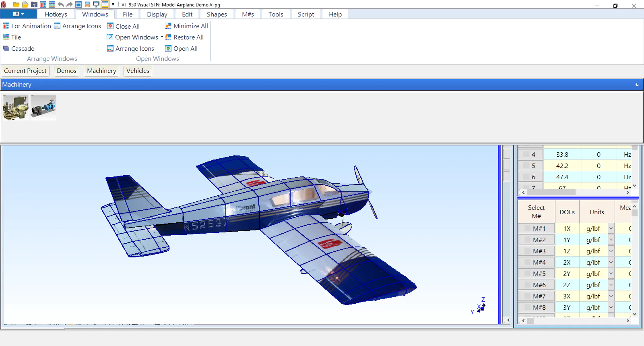The width and height of the screenshot is (644, 346).
Task: Open the quick access toolbar customize arrow
Action: (113, 4)
